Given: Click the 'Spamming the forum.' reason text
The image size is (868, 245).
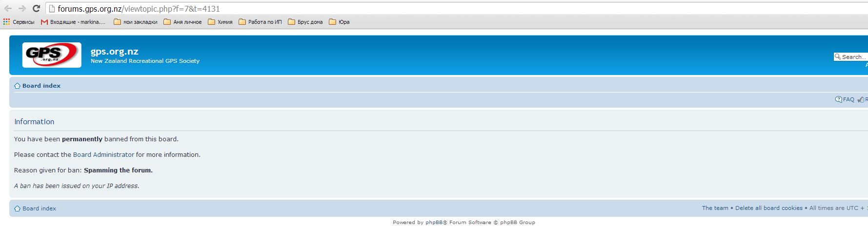Looking at the screenshot, I should point(118,170).
